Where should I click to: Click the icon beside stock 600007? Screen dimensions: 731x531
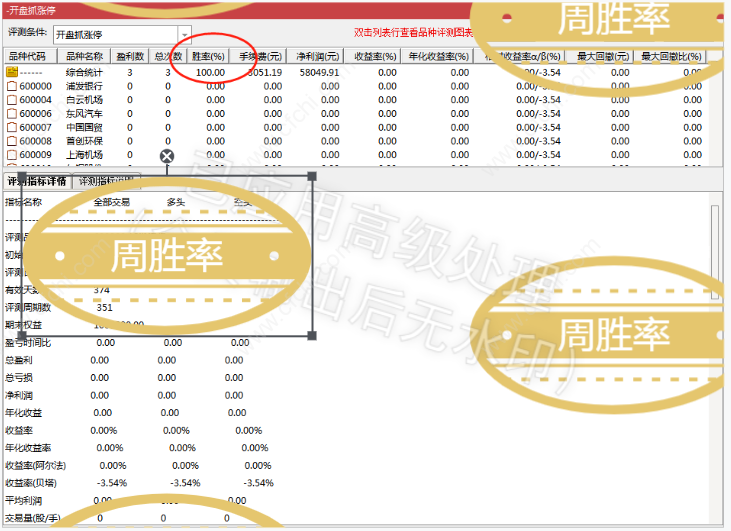[12, 127]
